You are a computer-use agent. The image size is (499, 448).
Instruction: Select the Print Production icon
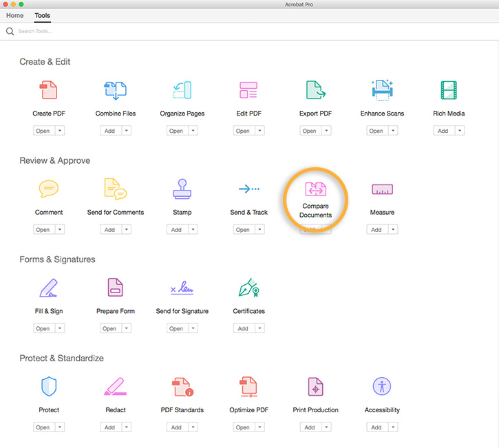315,387
